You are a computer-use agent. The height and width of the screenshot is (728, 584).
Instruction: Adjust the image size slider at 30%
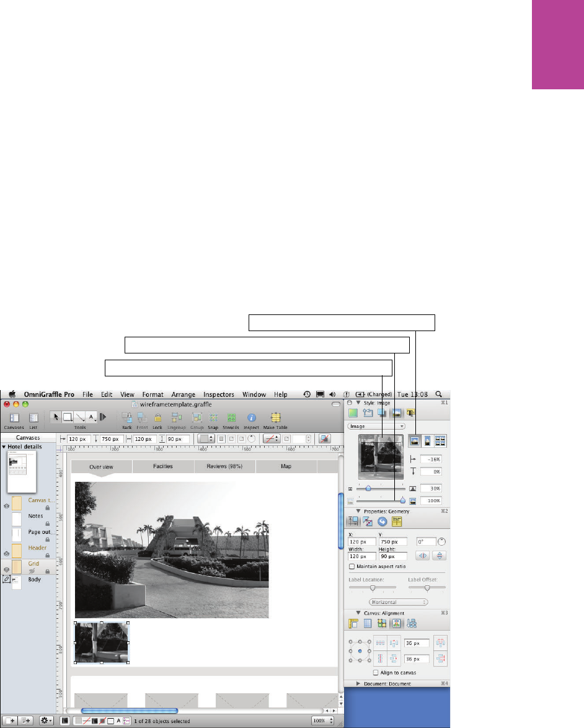click(368, 489)
